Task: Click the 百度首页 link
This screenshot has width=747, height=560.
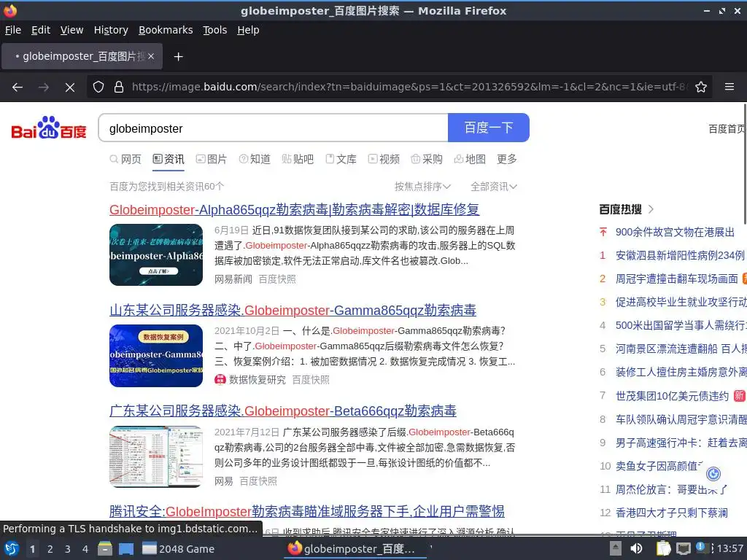Action: (x=727, y=129)
